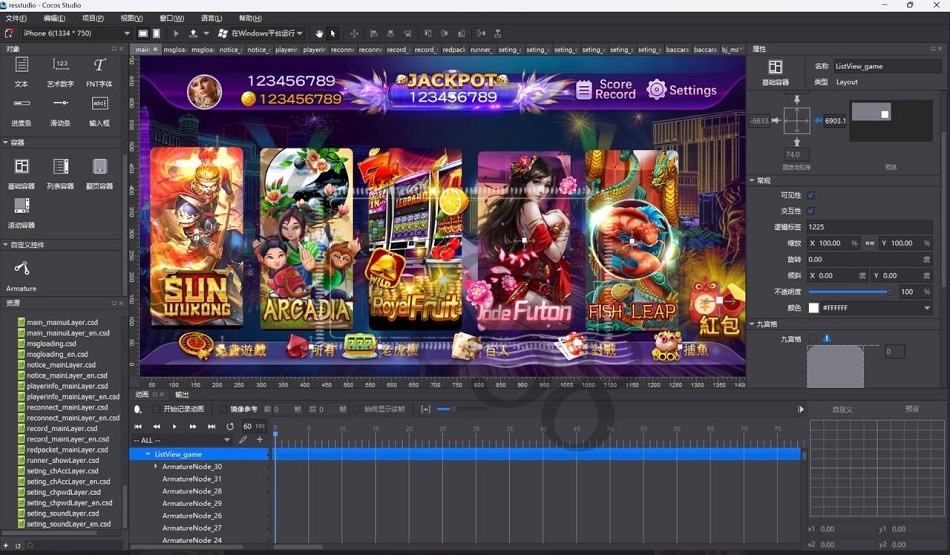This screenshot has width=950, height=555.
Task: Click the portrait orientation icon
Action: click(x=156, y=33)
